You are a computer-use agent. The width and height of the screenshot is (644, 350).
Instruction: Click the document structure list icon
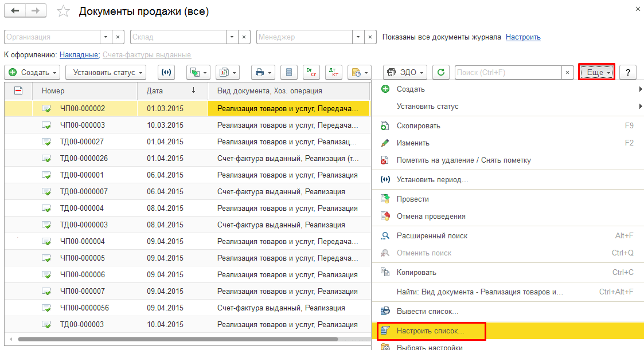coord(289,72)
